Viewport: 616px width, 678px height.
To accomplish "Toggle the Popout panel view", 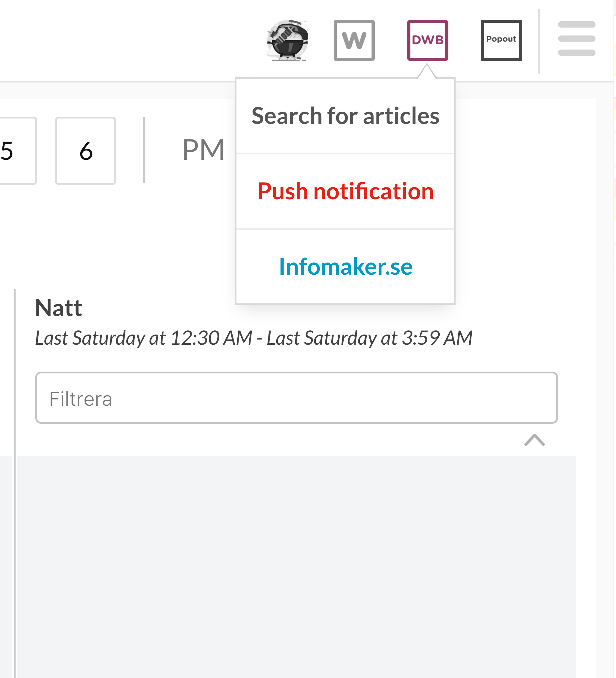I will click(501, 40).
